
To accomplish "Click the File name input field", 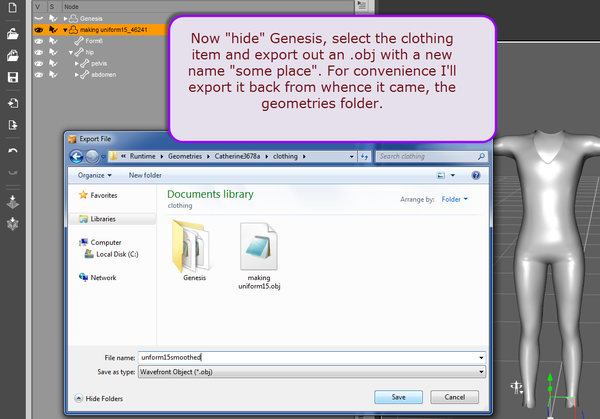I will click(308, 357).
